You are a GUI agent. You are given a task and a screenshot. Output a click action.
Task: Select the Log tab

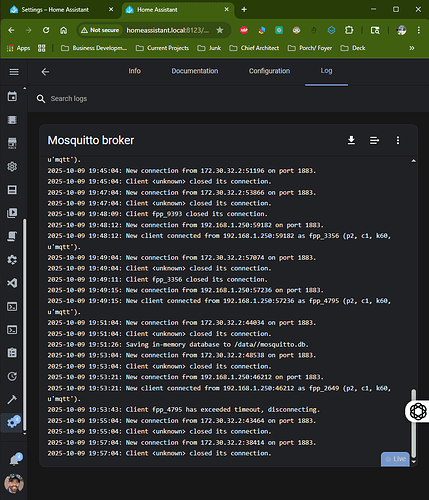(326, 71)
